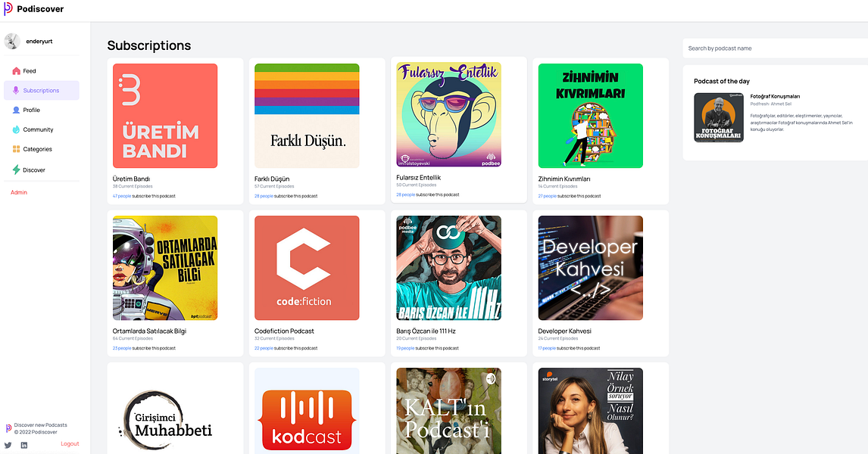Open the Üretim Bandı cover artwork
This screenshot has height=454, width=868.
(165, 116)
